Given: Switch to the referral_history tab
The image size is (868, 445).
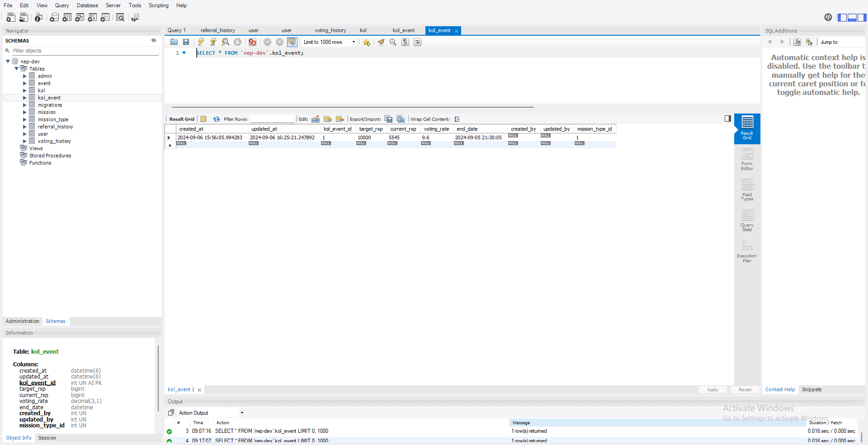Looking at the screenshot, I should coord(218,30).
